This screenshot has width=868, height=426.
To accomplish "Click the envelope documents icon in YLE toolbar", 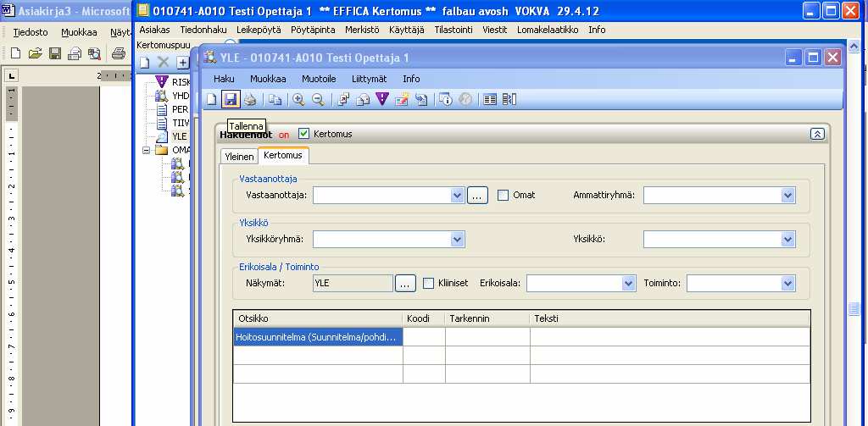I will click(x=363, y=100).
